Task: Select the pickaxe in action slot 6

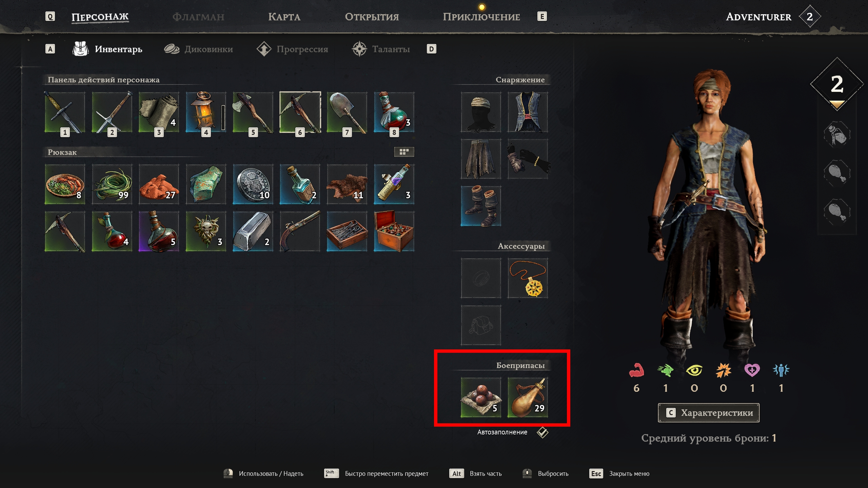Action: 300,112
